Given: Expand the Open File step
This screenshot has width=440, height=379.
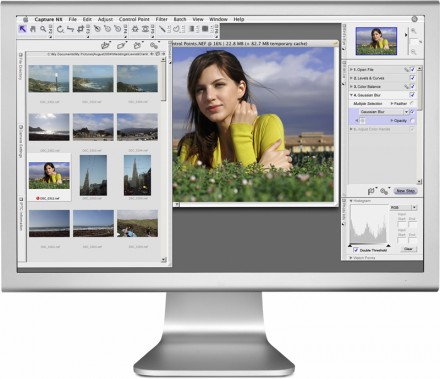Looking at the screenshot, I should pos(351,69).
